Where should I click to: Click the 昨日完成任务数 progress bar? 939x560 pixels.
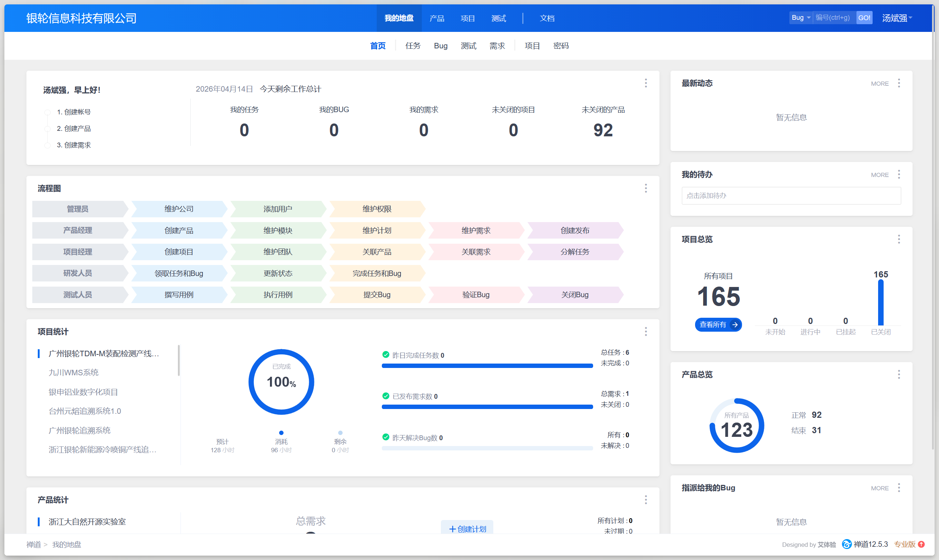coord(487,366)
